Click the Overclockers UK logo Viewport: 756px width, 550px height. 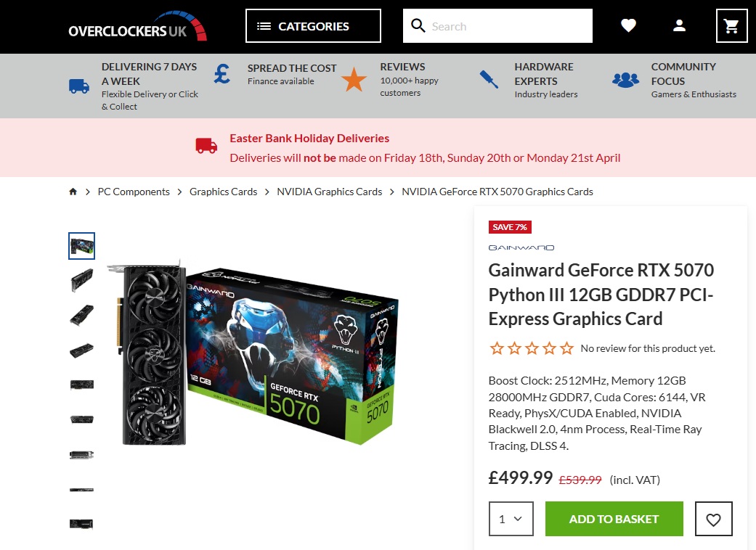click(137, 26)
